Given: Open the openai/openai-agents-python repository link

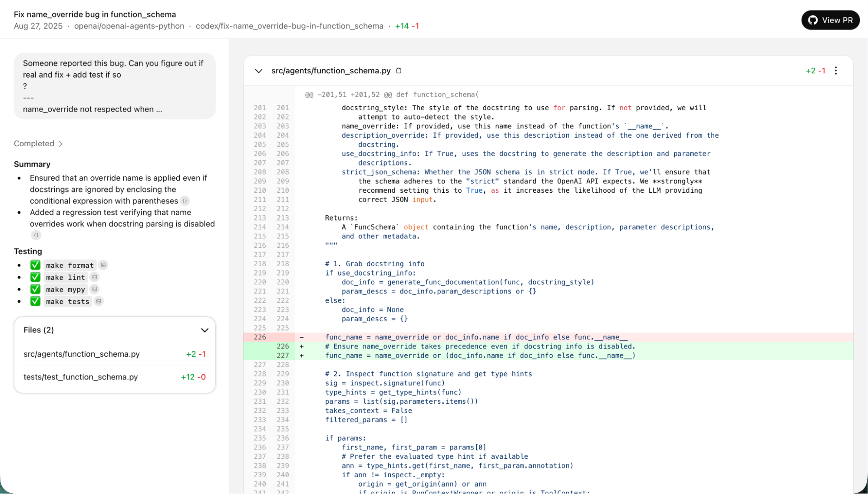Looking at the screenshot, I should click(x=129, y=26).
